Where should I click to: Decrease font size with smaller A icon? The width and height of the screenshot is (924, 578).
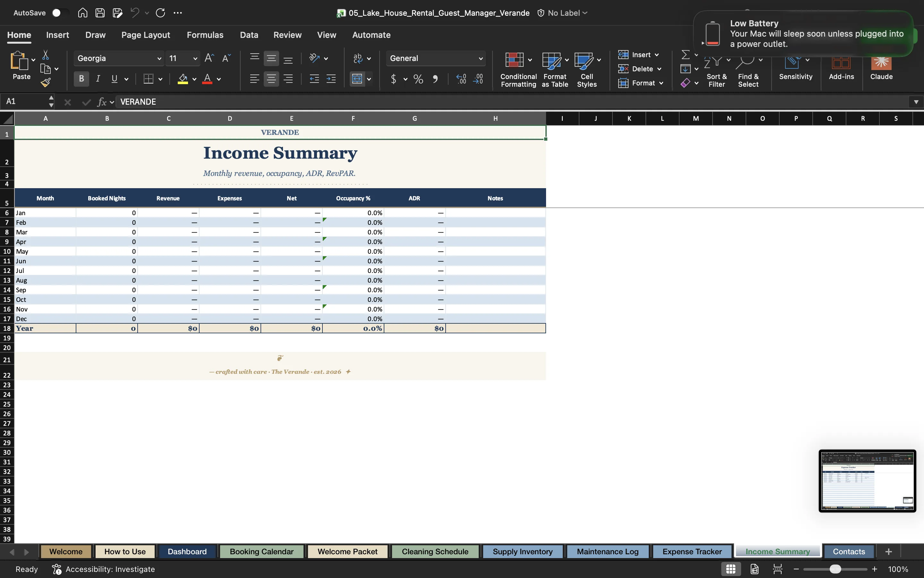point(227,58)
